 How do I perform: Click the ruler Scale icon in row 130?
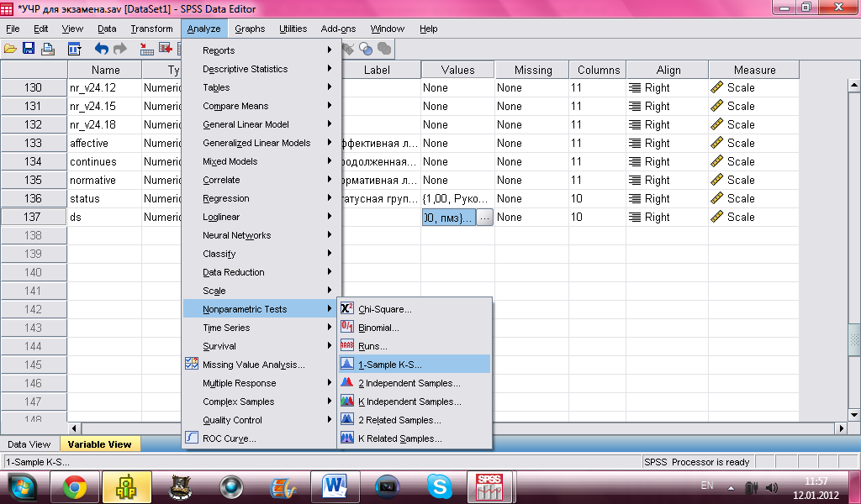pos(716,87)
